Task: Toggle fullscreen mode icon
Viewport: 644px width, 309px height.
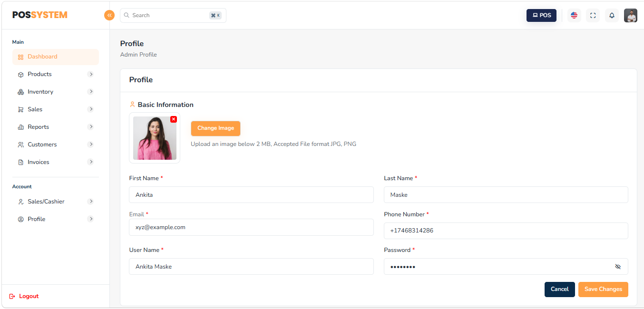Action: [593, 15]
